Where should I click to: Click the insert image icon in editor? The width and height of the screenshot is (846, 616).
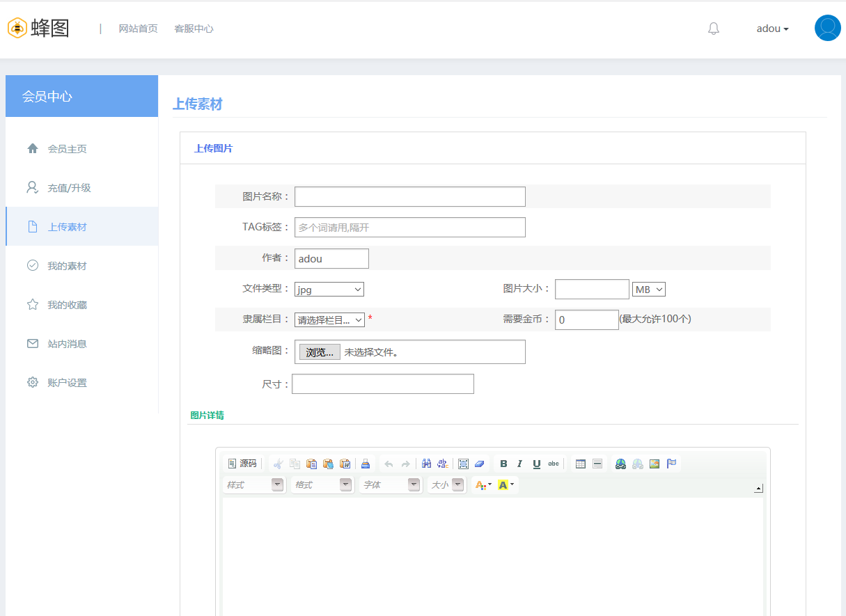[655, 464]
